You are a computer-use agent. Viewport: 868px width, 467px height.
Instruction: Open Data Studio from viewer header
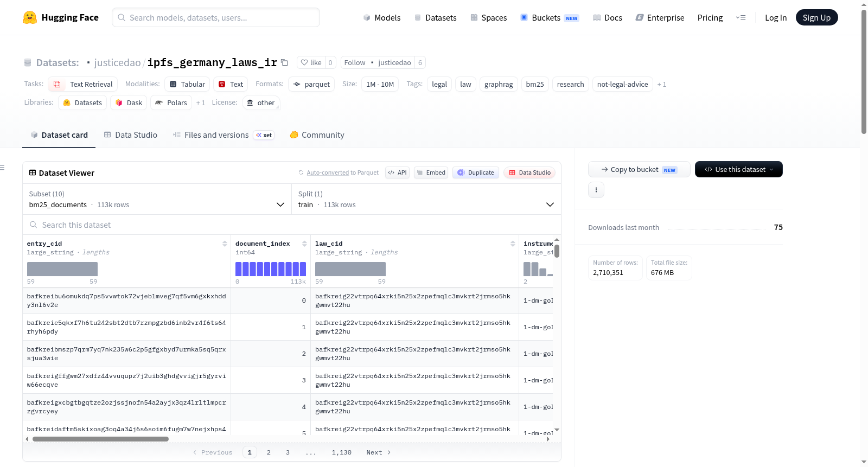click(529, 172)
